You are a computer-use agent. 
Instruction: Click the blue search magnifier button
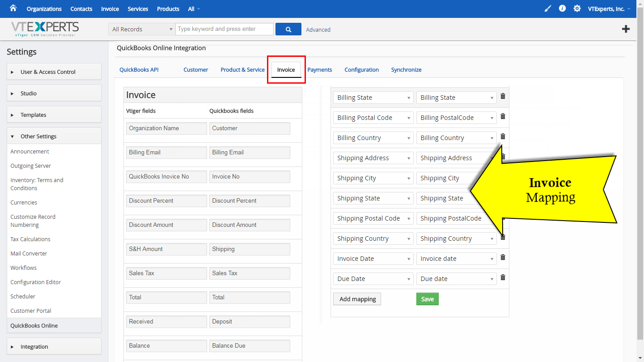288,29
